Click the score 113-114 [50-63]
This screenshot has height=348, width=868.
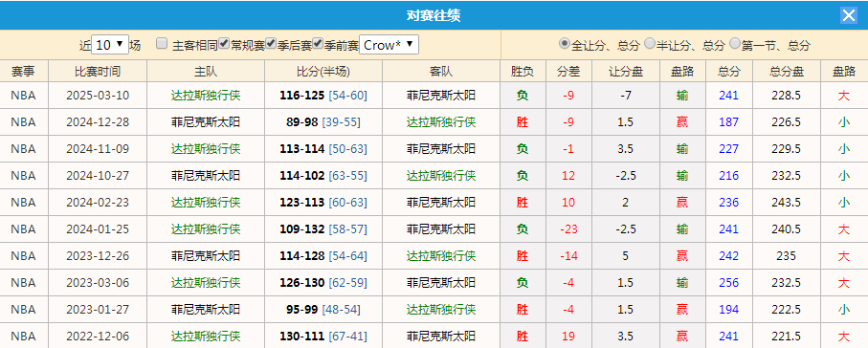pyautogui.click(x=323, y=149)
